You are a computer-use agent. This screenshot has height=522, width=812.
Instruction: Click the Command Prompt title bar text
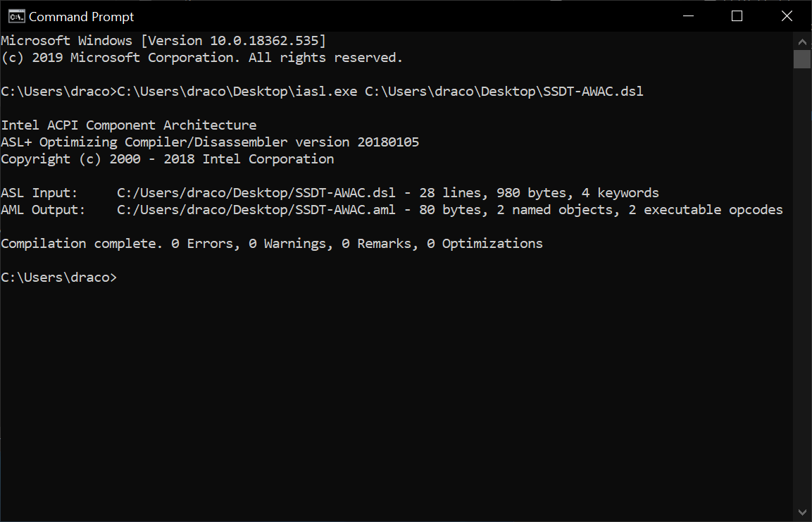(81, 16)
